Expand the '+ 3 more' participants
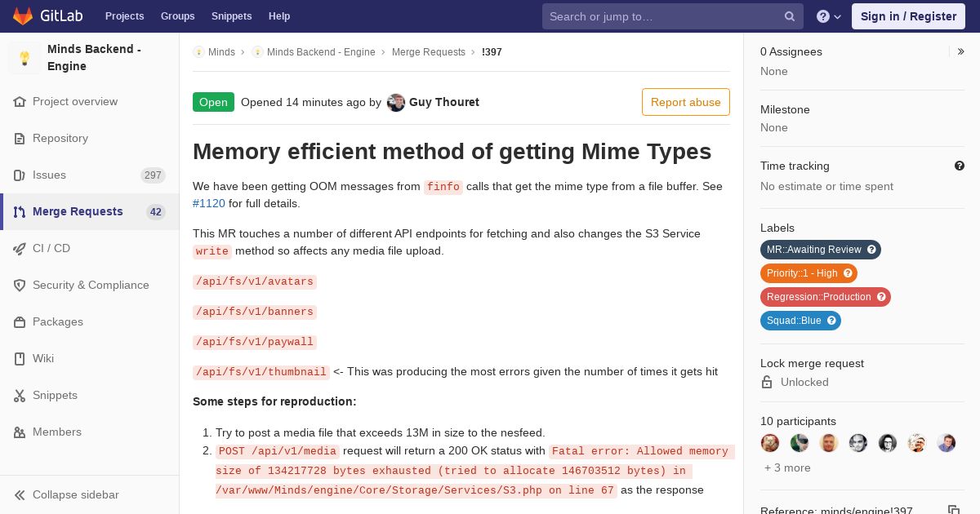980x514 pixels. (787, 467)
